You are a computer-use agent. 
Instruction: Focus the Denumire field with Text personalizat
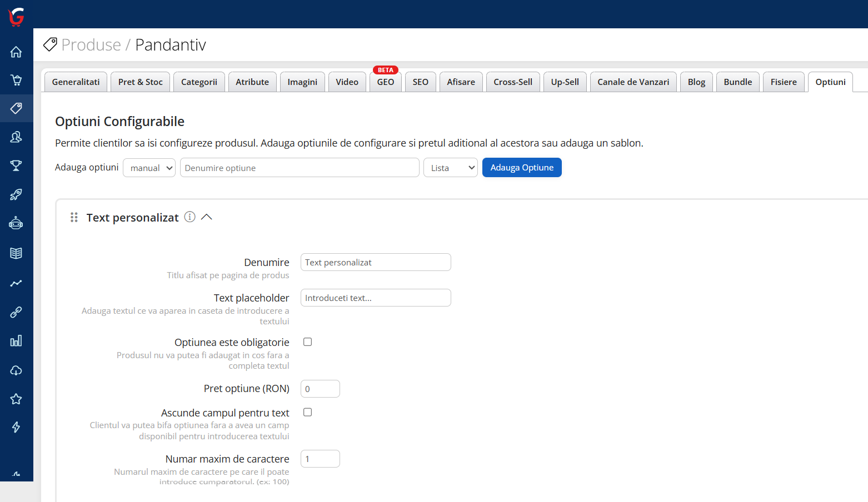[x=376, y=262]
